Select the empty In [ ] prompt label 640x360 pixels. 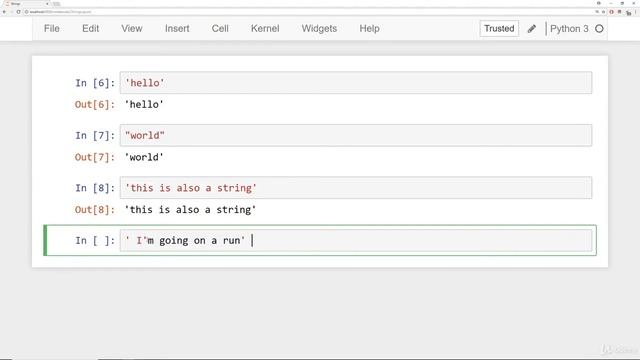[x=95, y=241]
